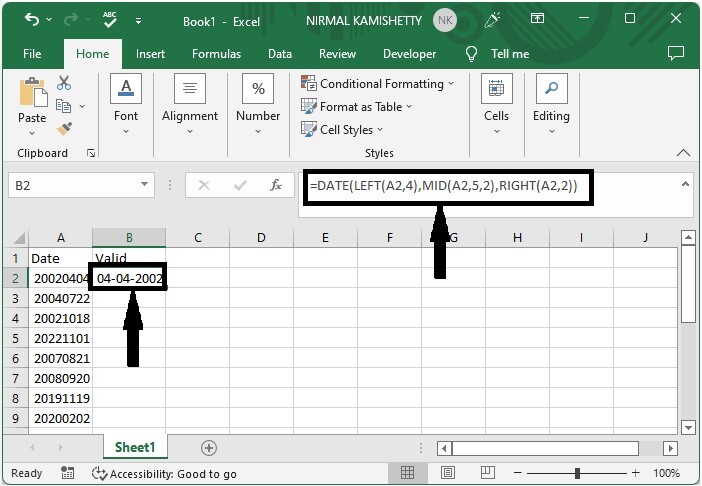Click the Enter checkmark formula button

point(240,185)
